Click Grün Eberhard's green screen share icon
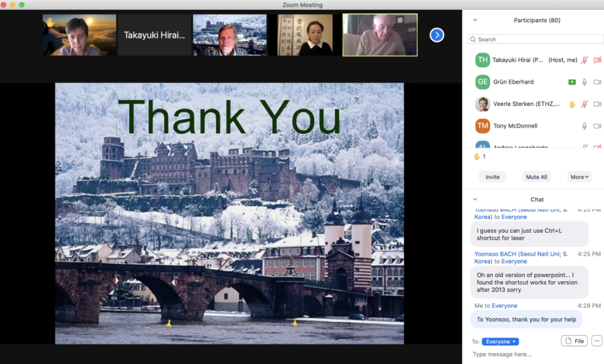604x364 pixels. click(572, 82)
